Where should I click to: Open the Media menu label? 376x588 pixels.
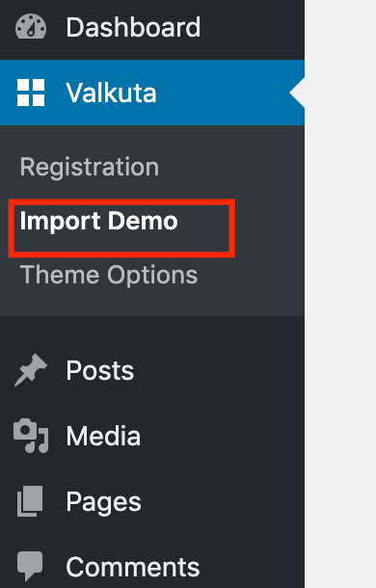[103, 436]
